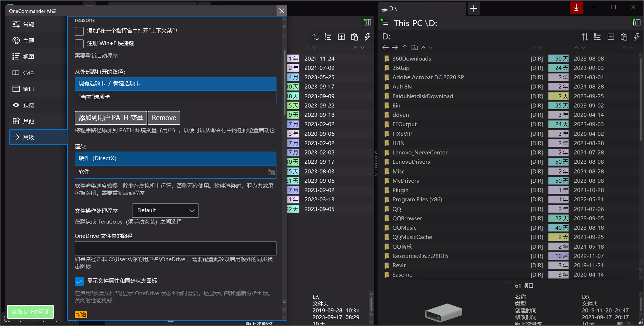Select 现有选项卡 / 新建选项卡 option

(x=175, y=83)
